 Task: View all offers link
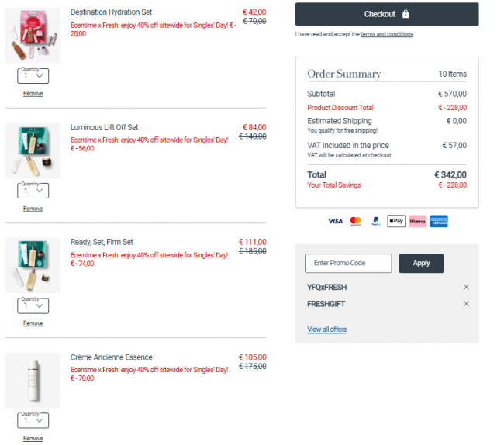click(326, 329)
